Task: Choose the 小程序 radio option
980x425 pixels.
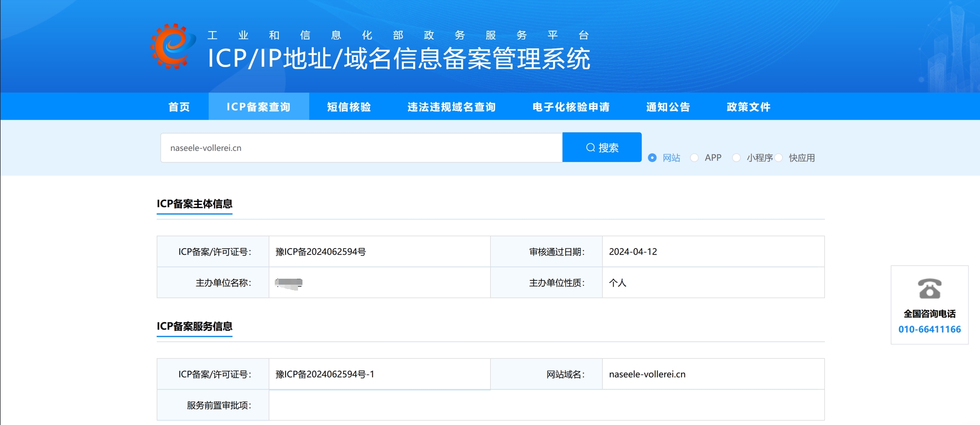Action: 736,158
